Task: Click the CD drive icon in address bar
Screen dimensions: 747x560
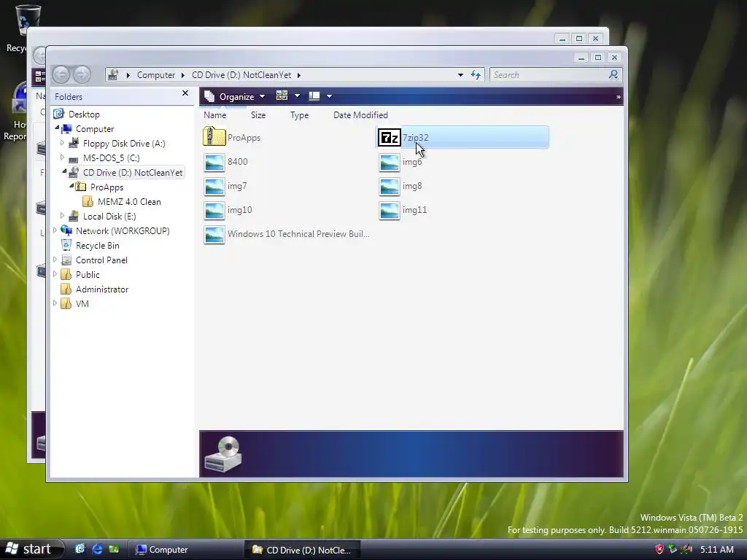Action: [113, 75]
